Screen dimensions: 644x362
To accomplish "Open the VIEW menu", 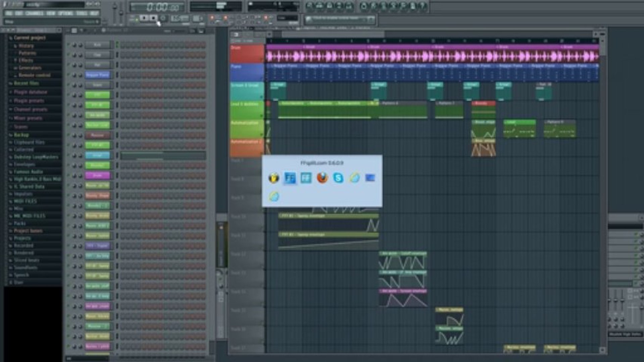I will pos(51,13).
